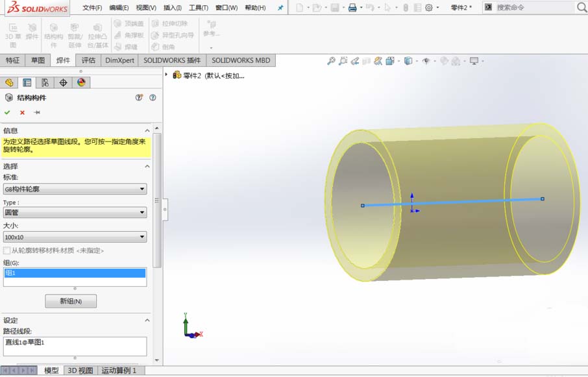Click the Dynamic Annotation Views icon
The height and width of the screenshot is (377, 588).
(x=378, y=61)
